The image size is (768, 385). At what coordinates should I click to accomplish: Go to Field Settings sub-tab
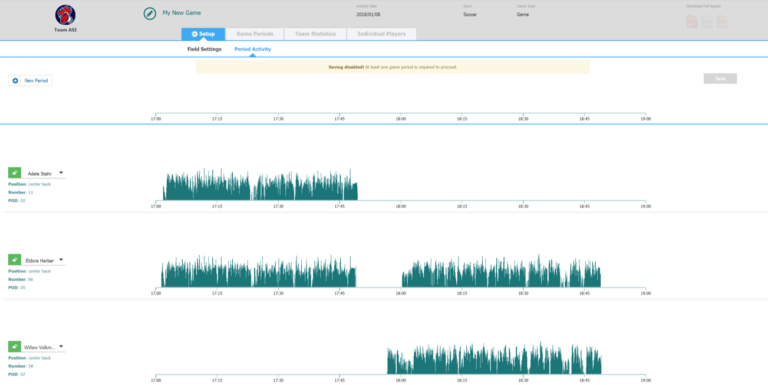204,49
